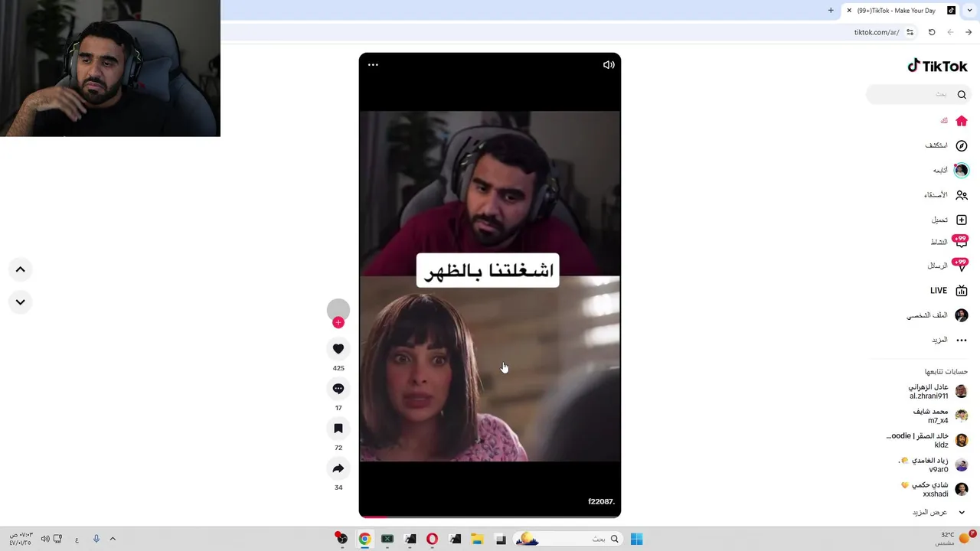Open volume control in system tray
The height and width of the screenshot is (551, 980).
[45, 540]
